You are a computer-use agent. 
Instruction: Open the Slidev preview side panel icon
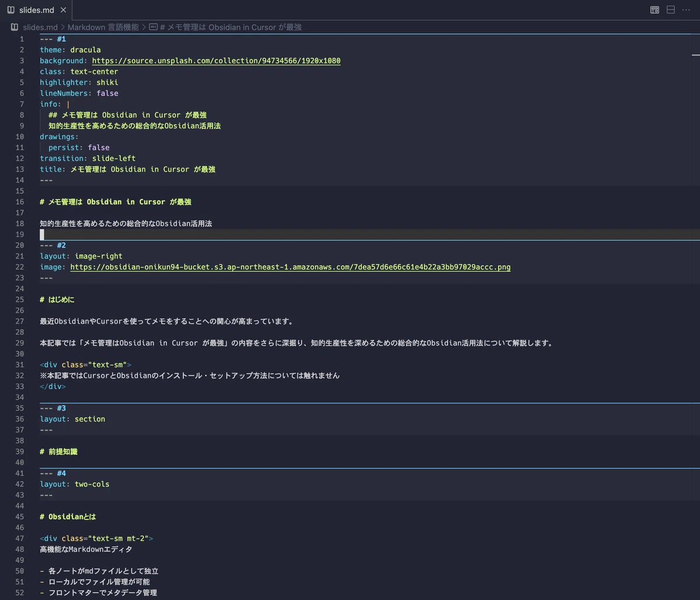coord(655,10)
